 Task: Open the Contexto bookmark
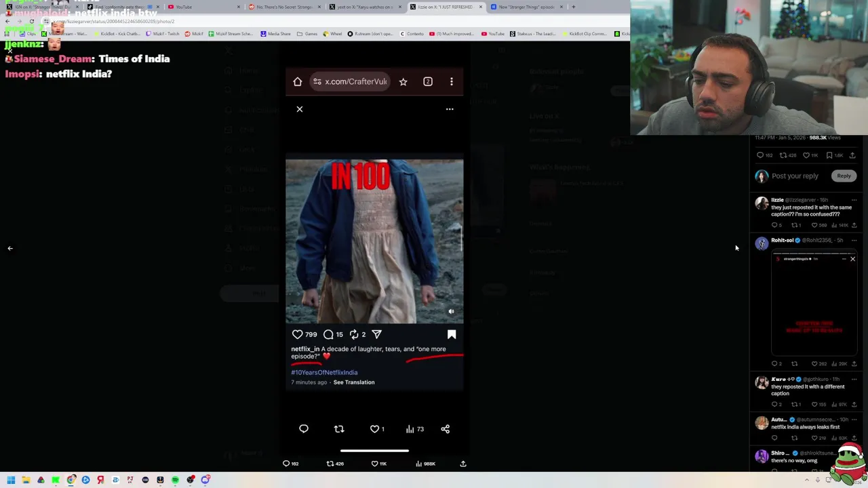point(412,34)
